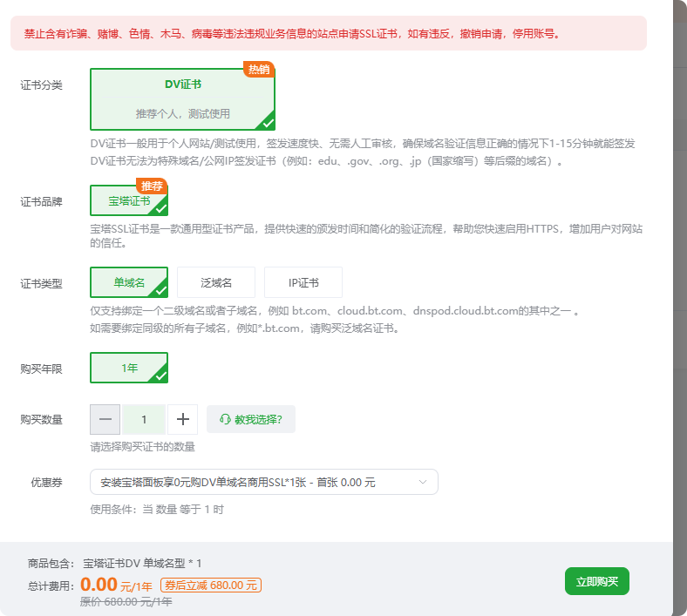Click the 优惠券 label
687x616 pixels.
tap(46, 483)
